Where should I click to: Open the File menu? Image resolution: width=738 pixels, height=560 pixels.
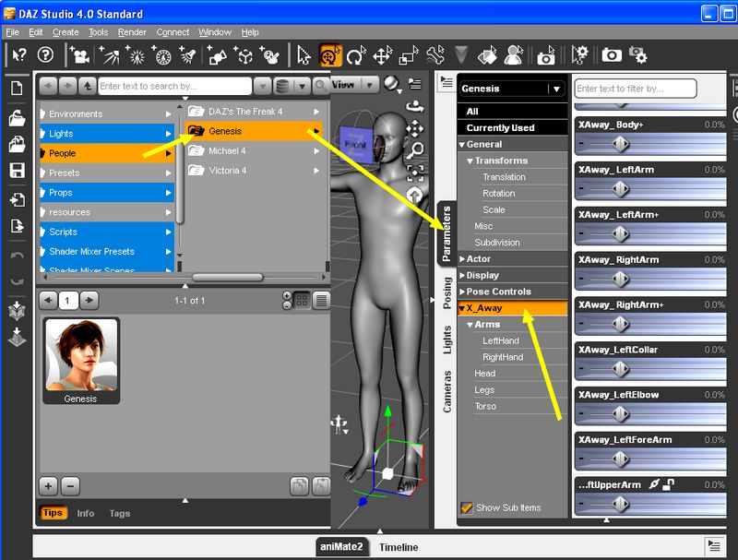12,32
